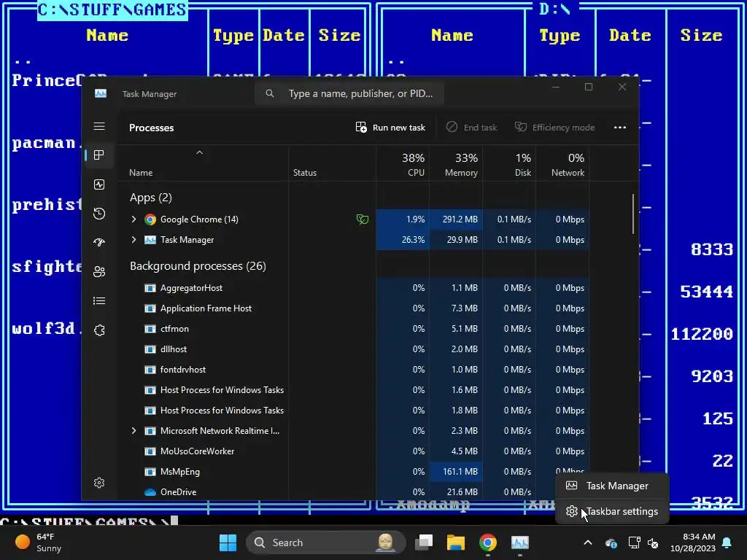Expand the Task Manager process group
This screenshot has width=747, height=560.
point(133,239)
